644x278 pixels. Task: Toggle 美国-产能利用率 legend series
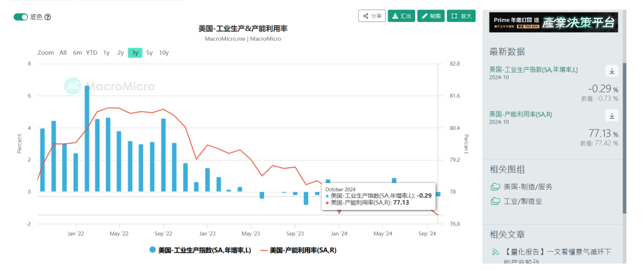click(299, 250)
